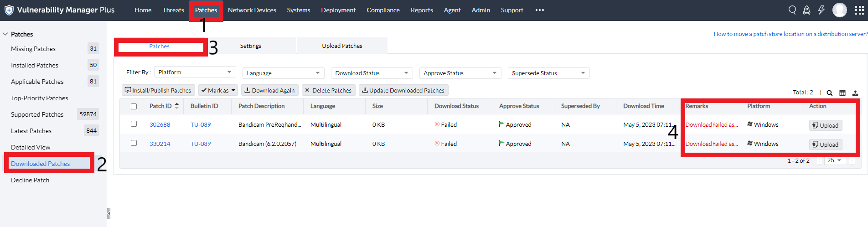Open the Language filter dropdown

(283, 73)
